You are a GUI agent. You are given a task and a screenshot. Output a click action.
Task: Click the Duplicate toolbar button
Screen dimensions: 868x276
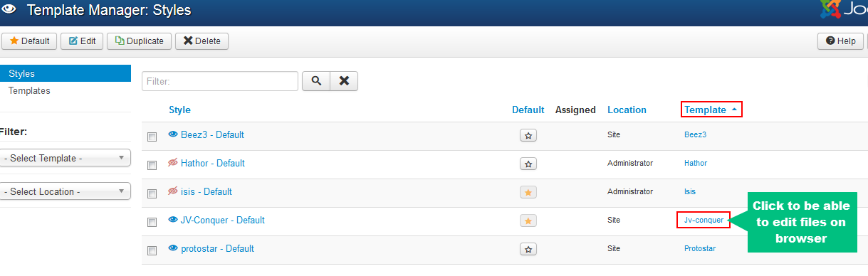click(140, 41)
